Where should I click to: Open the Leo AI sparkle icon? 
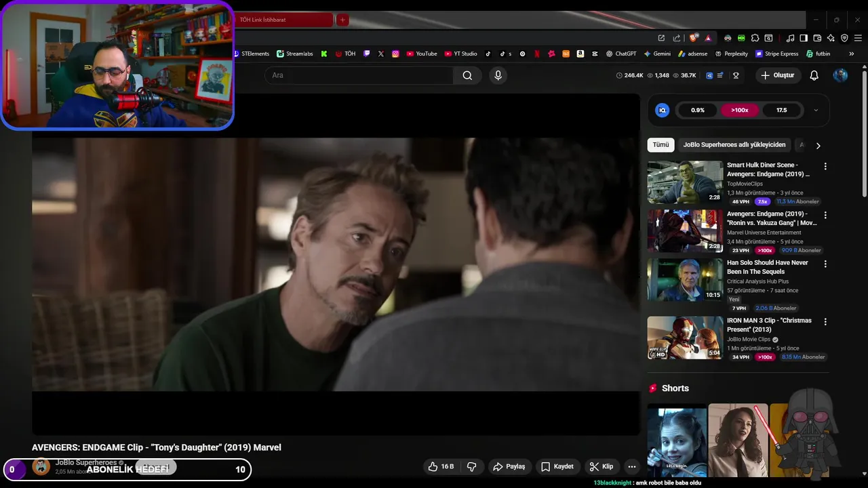point(831,38)
